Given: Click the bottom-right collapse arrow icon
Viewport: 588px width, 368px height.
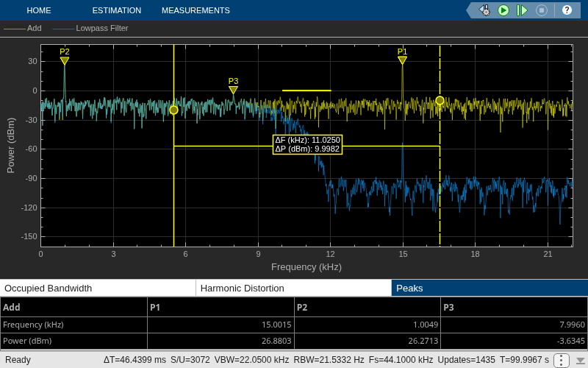Looking at the screenshot, I should [x=581, y=360].
